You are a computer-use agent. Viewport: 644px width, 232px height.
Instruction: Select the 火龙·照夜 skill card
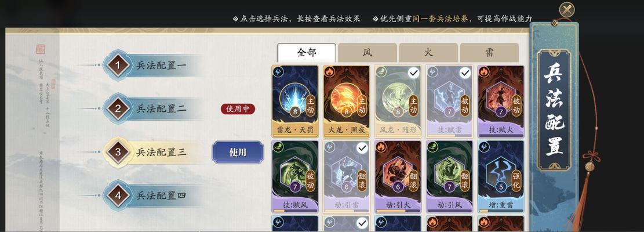point(346,101)
